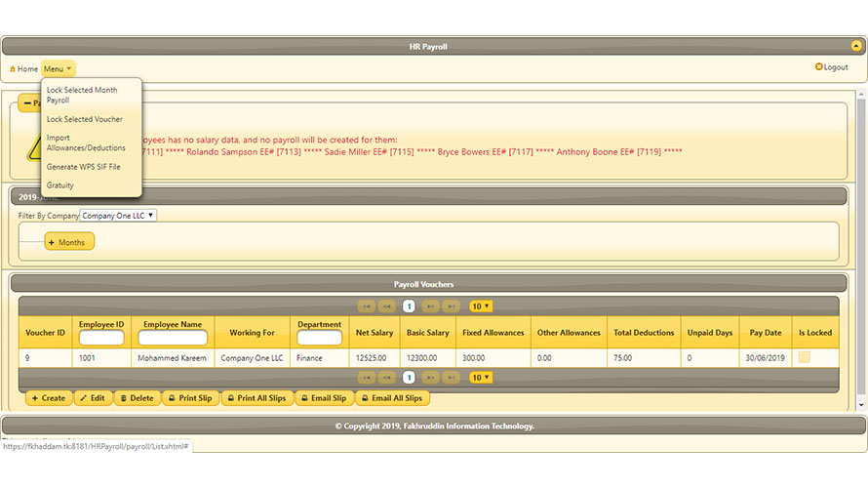Open Filter By Company dropdown
The width and height of the screenshot is (868, 488).
tap(118, 216)
